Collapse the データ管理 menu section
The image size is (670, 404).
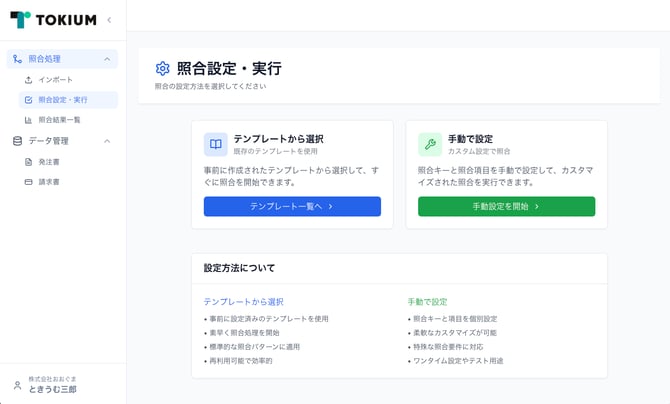(107, 141)
